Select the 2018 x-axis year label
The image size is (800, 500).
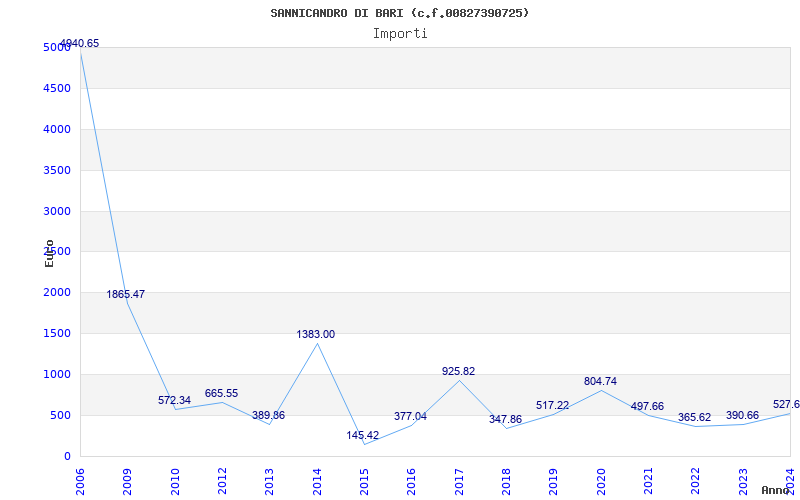pyautogui.click(x=506, y=482)
